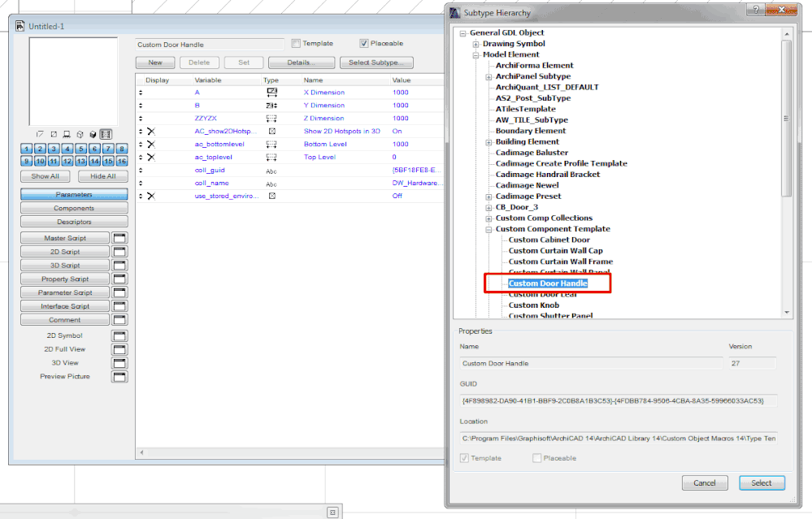Image resolution: width=812 pixels, height=519 pixels.
Task: Open the 3D Script editor
Action: coord(65,265)
